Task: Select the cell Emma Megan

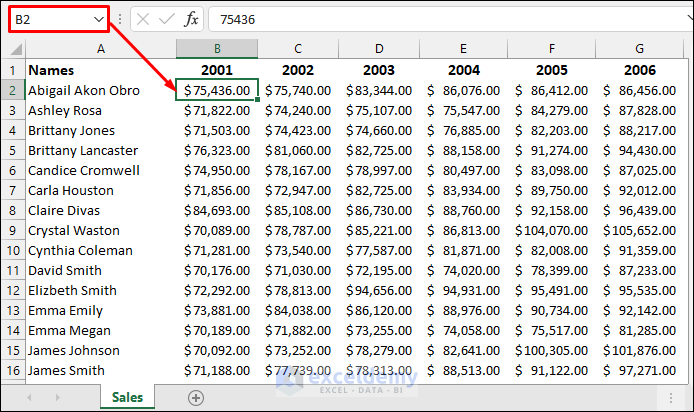Action: [x=101, y=331]
